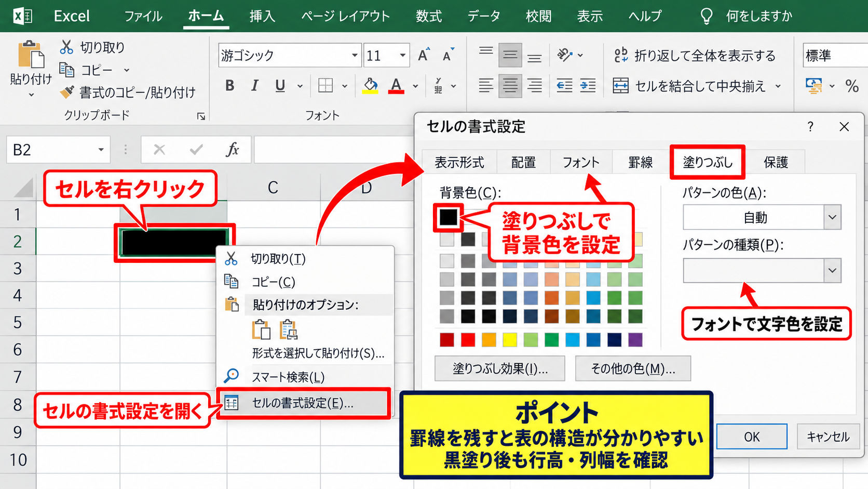Image resolution: width=868 pixels, height=489 pixels.
Task: Open the pattern type (パターンの種類) dropdown
Action: pyautogui.click(x=832, y=270)
